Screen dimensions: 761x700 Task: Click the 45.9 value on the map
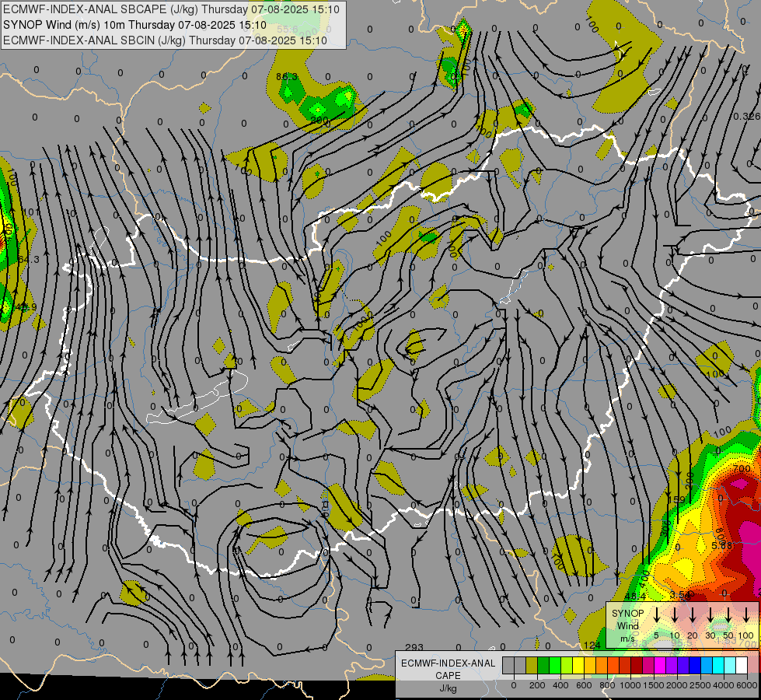(26, 307)
